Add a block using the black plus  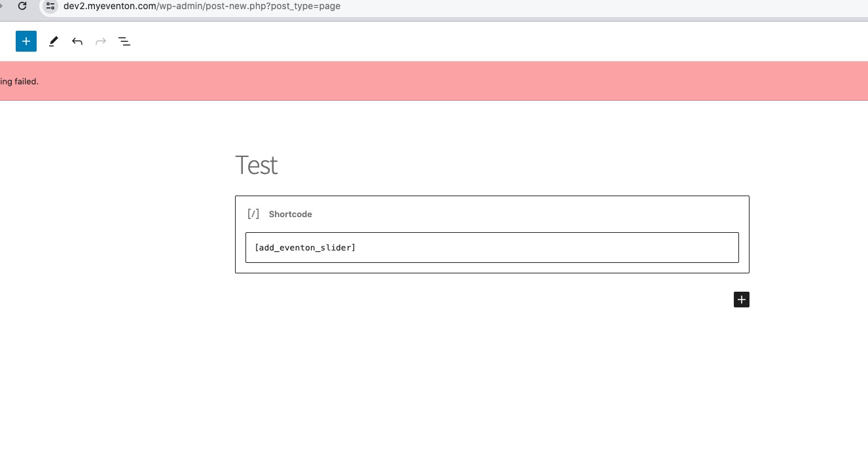coord(741,300)
